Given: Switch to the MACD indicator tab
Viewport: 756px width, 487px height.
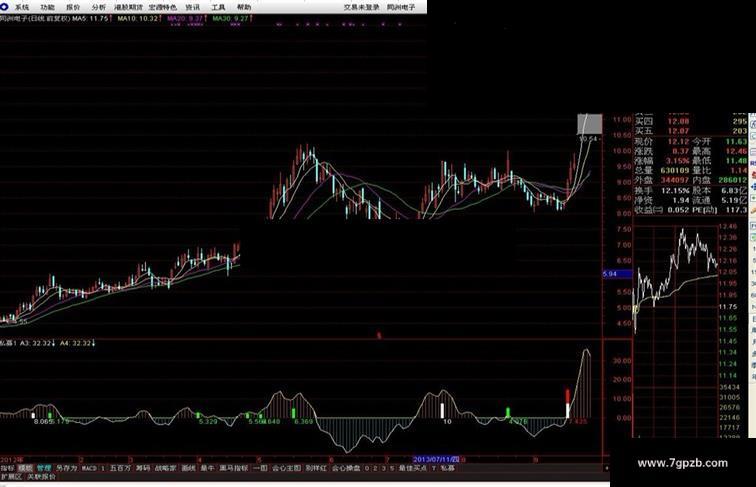Looking at the screenshot, I should click(x=89, y=468).
